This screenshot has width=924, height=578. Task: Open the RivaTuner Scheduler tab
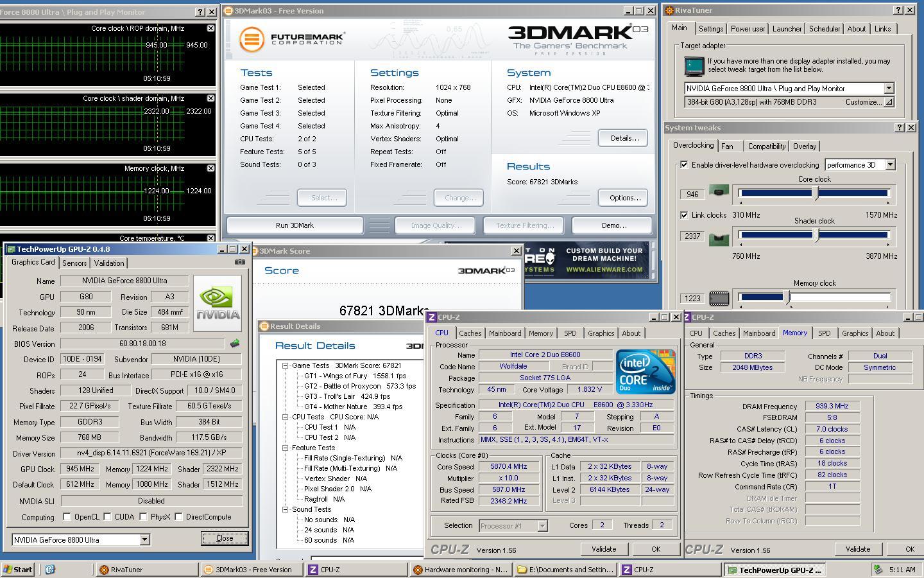tap(825, 29)
